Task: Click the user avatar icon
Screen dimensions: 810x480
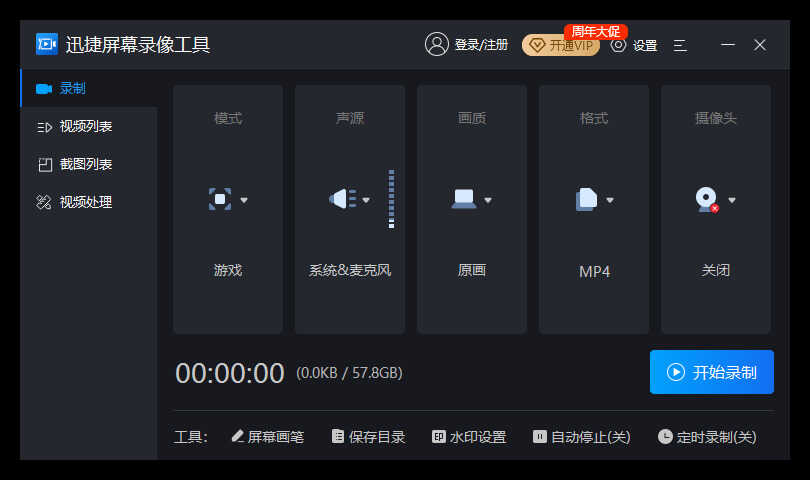Action: click(x=437, y=44)
